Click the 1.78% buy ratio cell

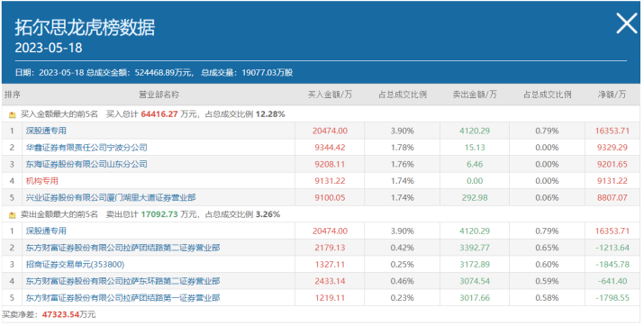402,148
